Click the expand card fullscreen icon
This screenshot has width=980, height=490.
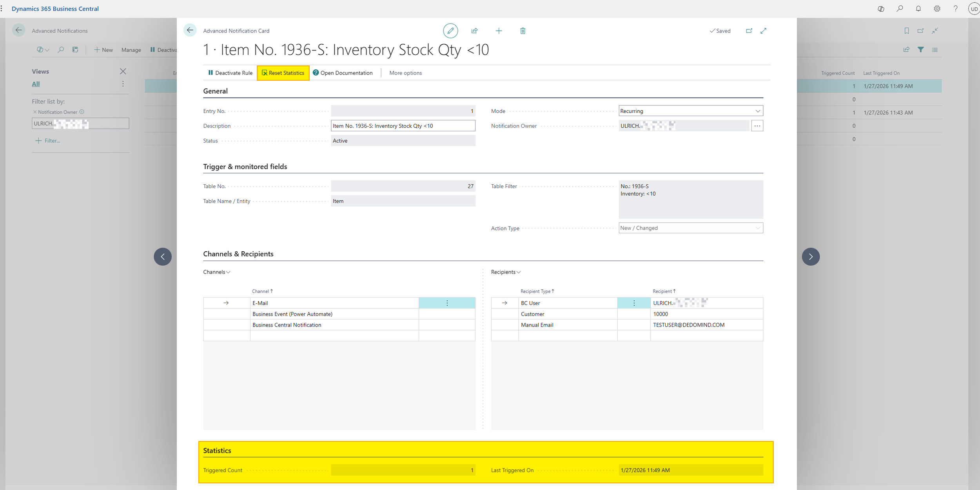[x=763, y=31]
